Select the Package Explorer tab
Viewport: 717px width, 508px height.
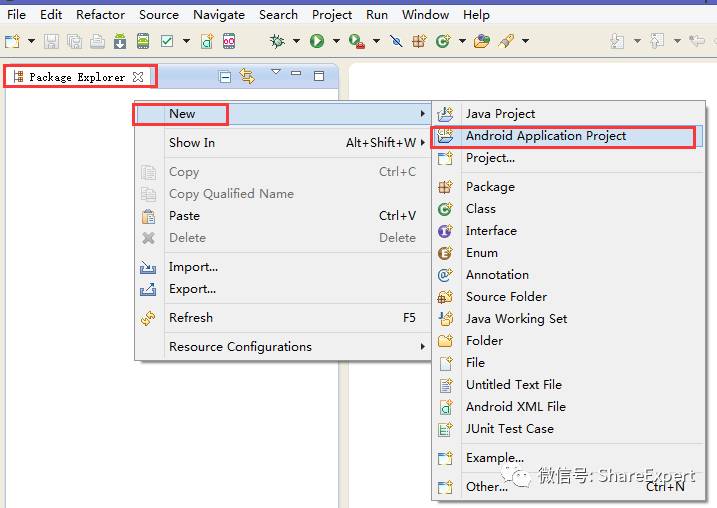(78, 77)
